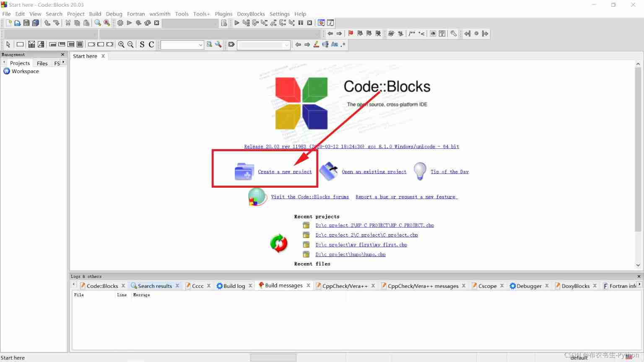
Task: Close the Start here tab
Action: [x=103, y=56]
